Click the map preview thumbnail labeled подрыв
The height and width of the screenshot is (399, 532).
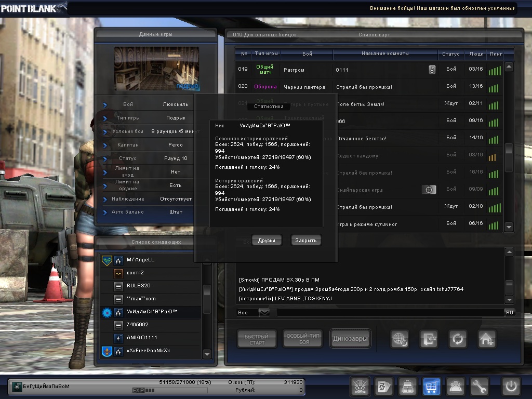pos(156,69)
